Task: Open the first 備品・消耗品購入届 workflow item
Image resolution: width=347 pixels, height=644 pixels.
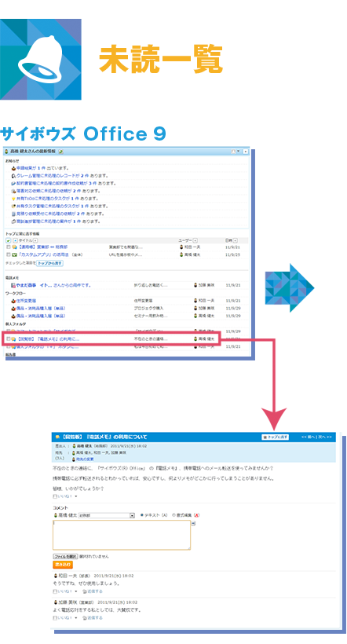Action: (41, 308)
